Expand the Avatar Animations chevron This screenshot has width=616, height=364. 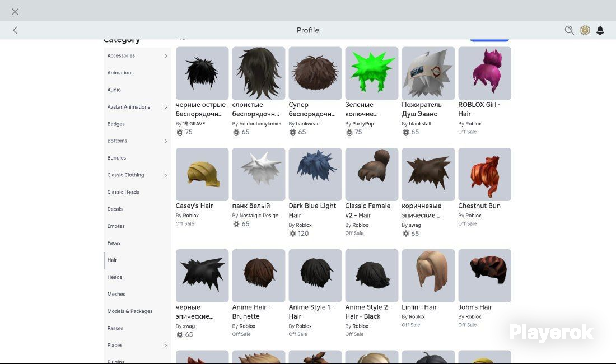[165, 107]
